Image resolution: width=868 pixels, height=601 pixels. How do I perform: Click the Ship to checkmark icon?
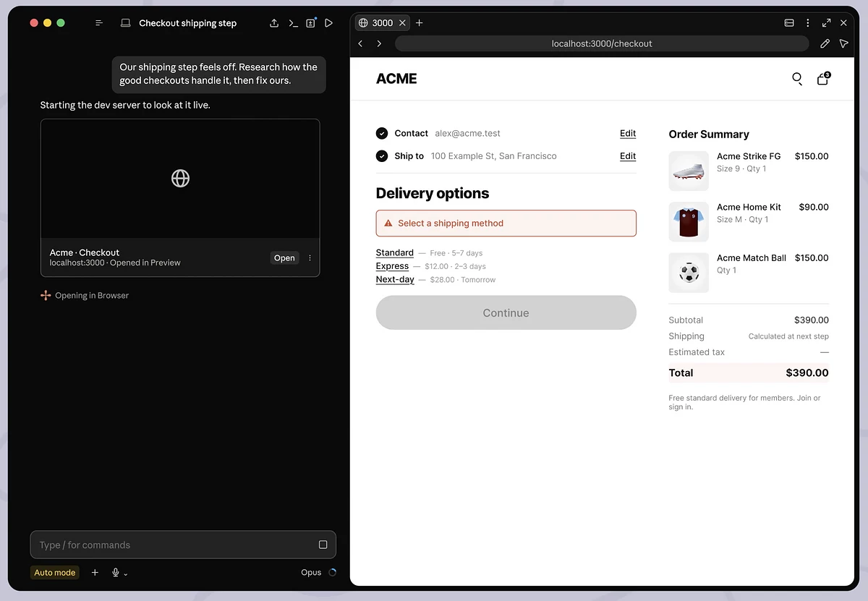[x=382, y=156]
